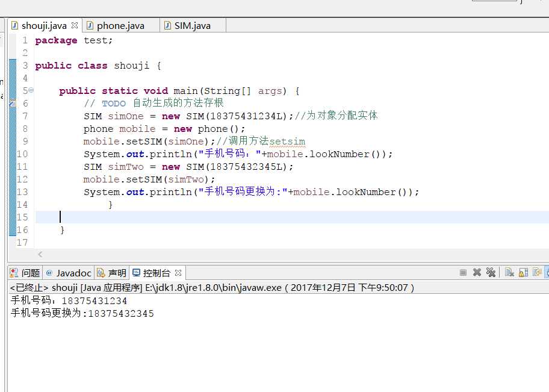Place cursor on 'package test;' line

pyautogui.click(x=74, y=40)
